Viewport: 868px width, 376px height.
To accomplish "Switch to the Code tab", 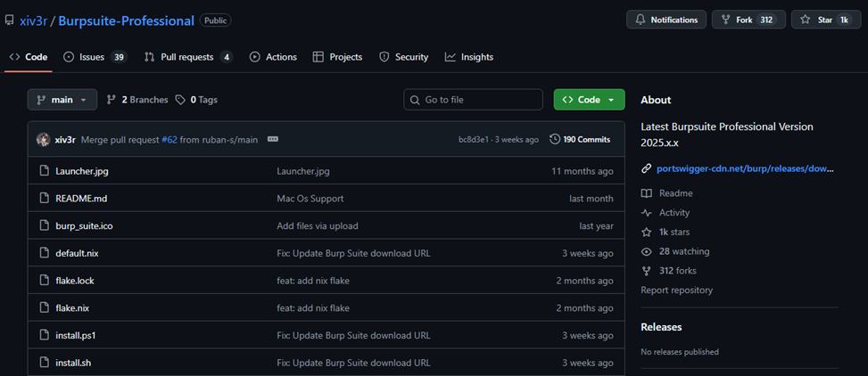I will coord(29,57).
